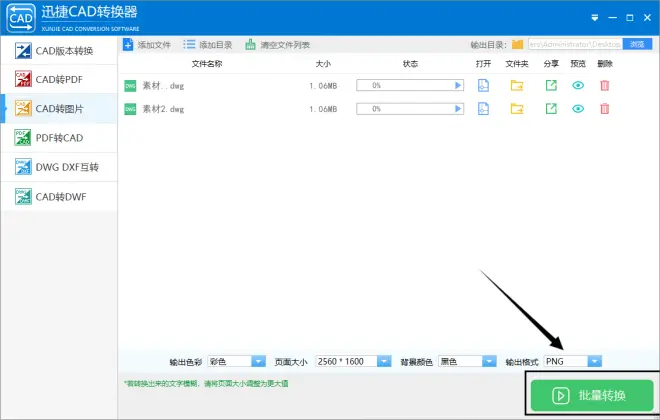
Task: Click 批量转换 green button
Action: click(592, 395)
